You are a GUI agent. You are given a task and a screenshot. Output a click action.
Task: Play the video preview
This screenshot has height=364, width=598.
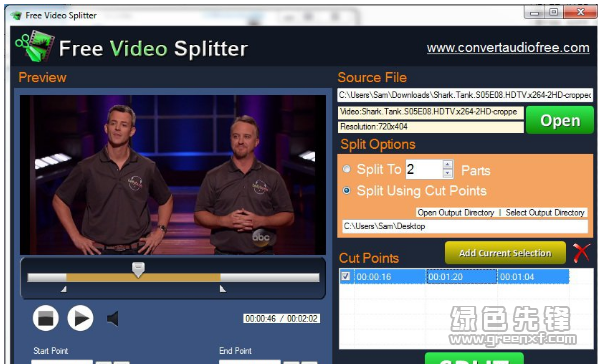click(80, 318)
